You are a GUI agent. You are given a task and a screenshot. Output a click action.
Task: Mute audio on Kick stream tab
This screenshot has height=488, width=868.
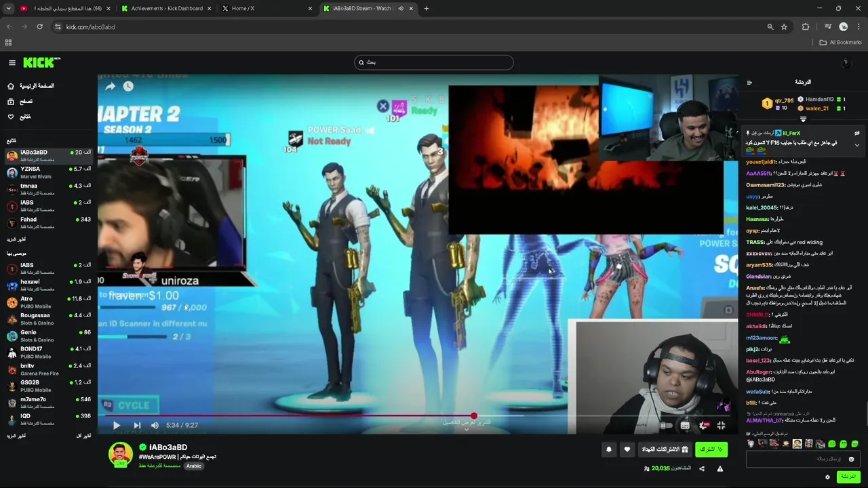point(401,8)
